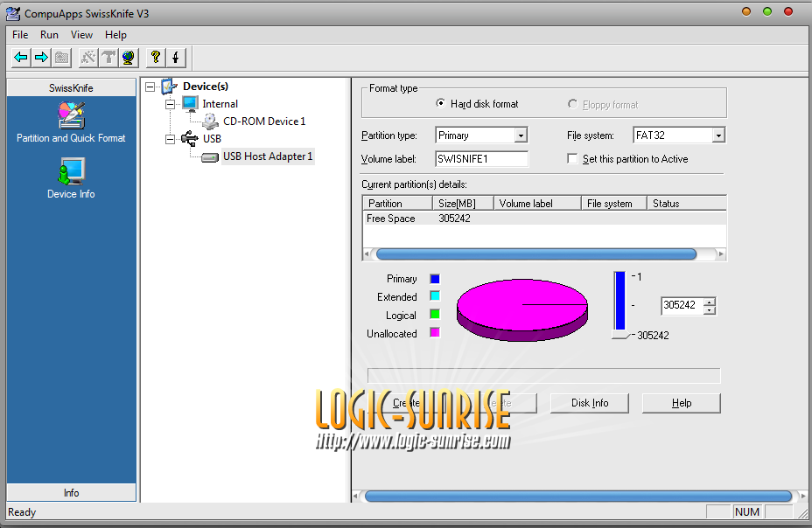The width and height of the screenshot is (812, 528).
Task: Click the Status column header
Action: [x=687, y=203]
